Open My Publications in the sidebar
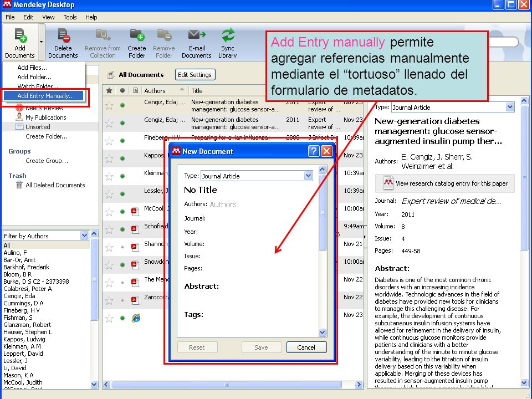This screenshot has height=399, width=532. (x=46, y=117)
